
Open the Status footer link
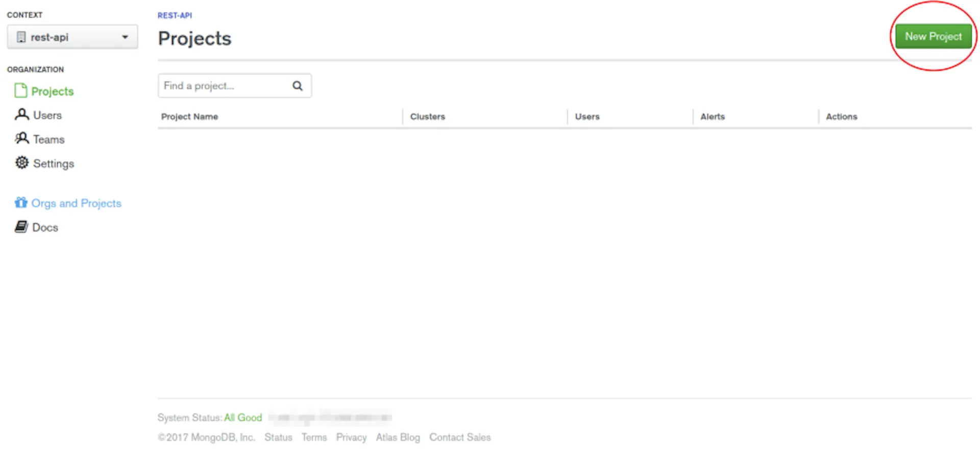pos(278,438)
